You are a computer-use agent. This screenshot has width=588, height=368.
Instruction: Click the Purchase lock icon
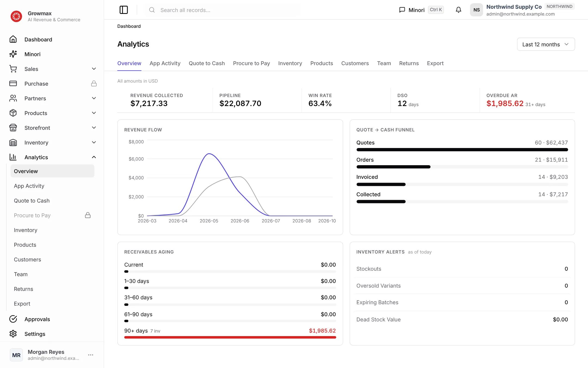(94, 83)
